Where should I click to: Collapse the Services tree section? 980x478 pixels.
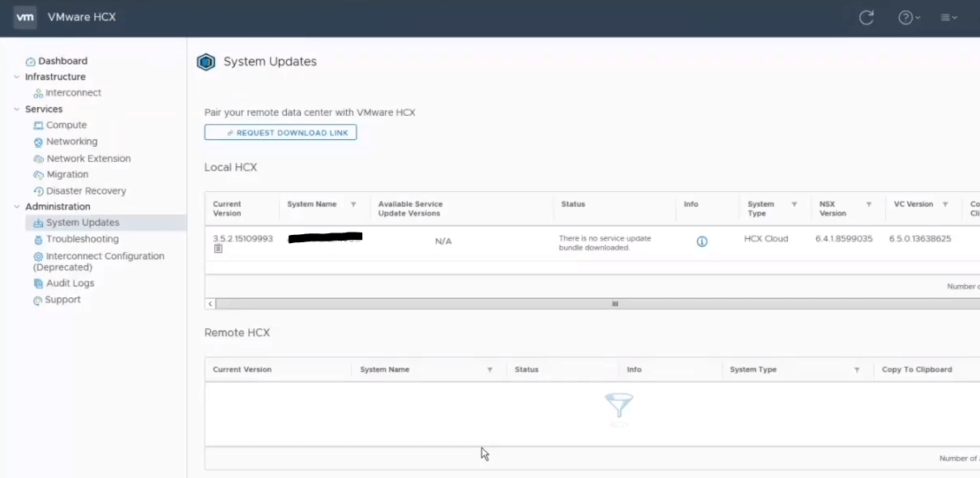coord(16,109)
